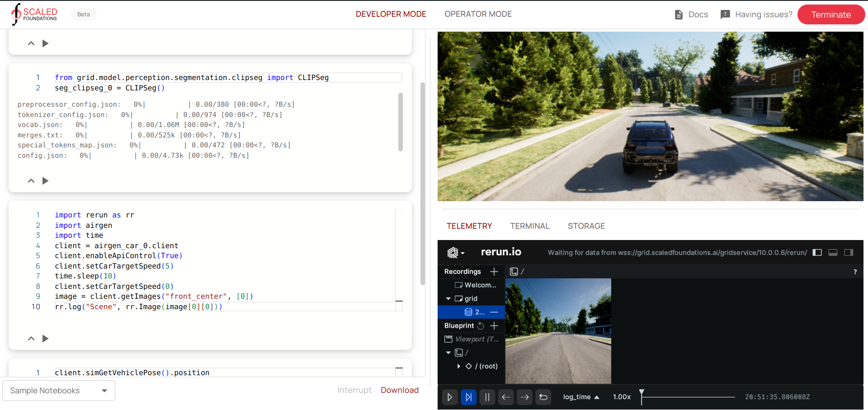Click the feedback speech bubble icon
Screen dimensions: 868x410
(x=725, y=14)
